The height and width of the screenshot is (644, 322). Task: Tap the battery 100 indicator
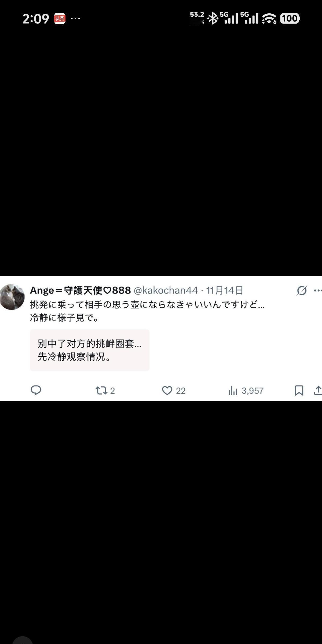tap(290, 18)
